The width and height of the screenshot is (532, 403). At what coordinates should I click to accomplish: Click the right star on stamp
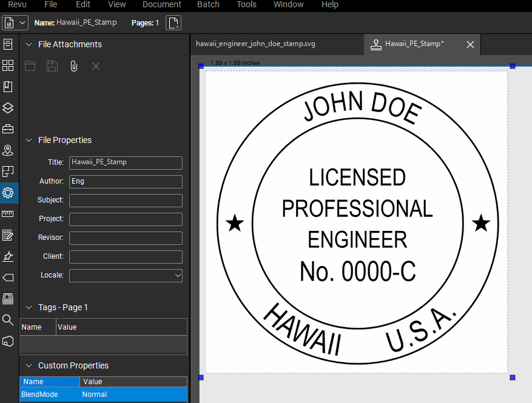point(481,223)
